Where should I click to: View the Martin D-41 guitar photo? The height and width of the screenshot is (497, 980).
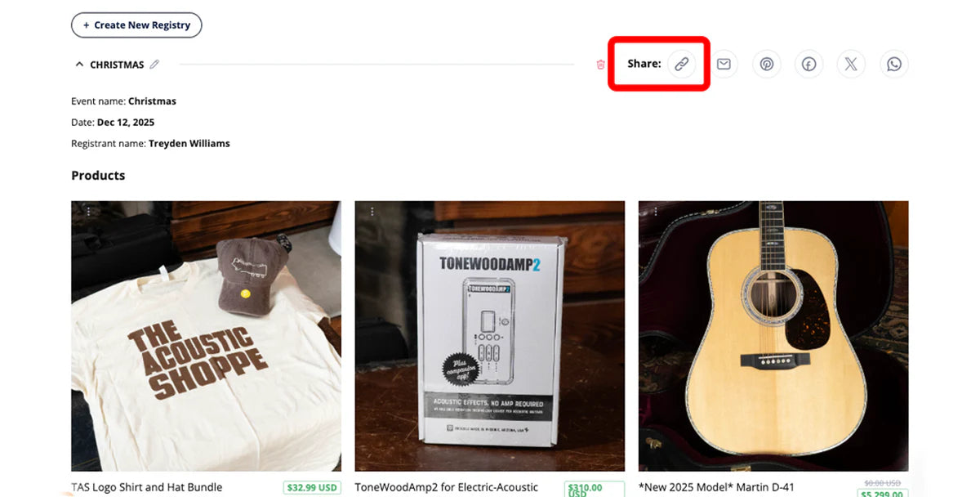tap(773, 336)
